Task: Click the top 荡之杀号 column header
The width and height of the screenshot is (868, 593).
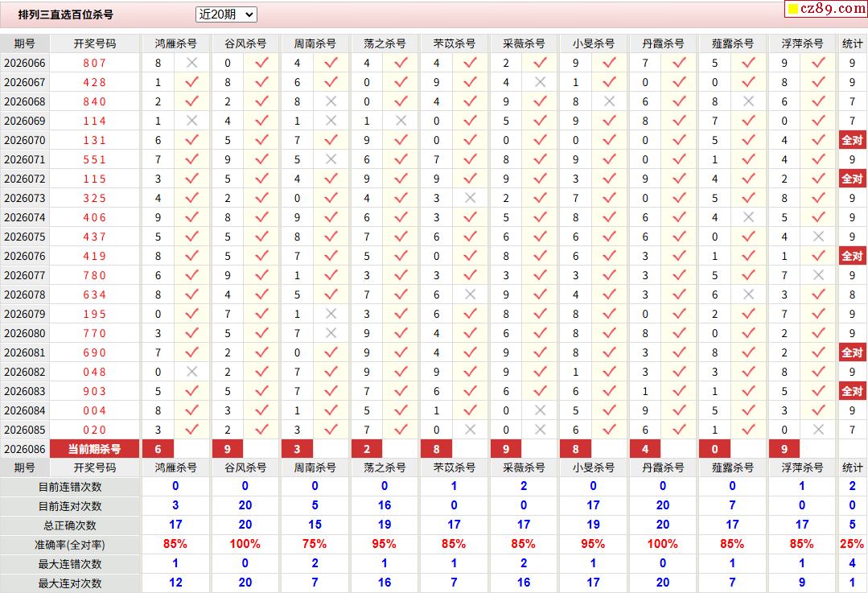Action: [385, 43]
